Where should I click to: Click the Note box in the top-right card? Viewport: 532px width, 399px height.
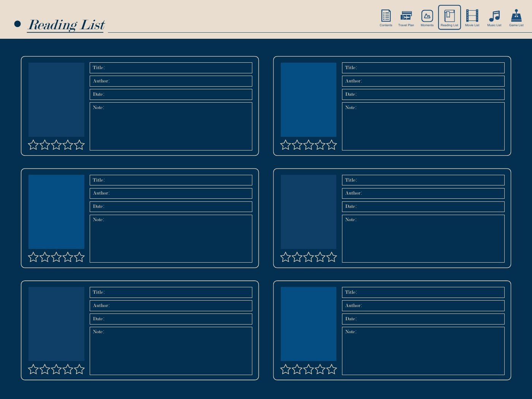point(423,126)
